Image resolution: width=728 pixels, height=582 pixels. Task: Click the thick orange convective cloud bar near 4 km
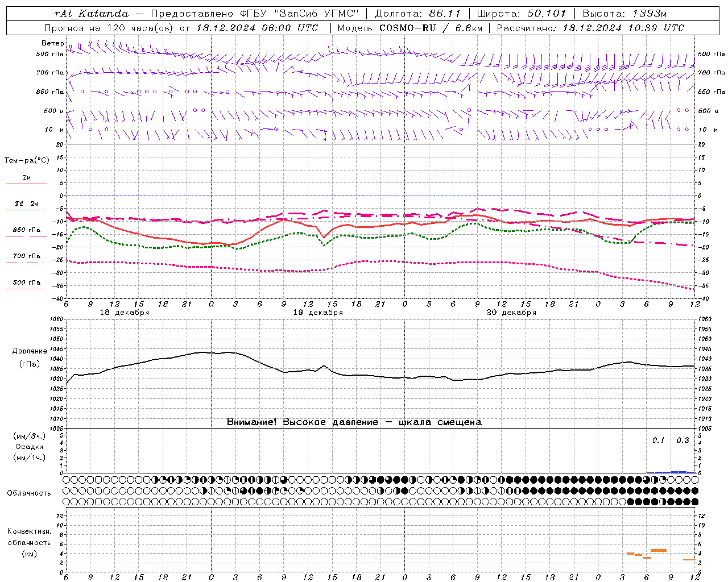click(x=659, y=550)
